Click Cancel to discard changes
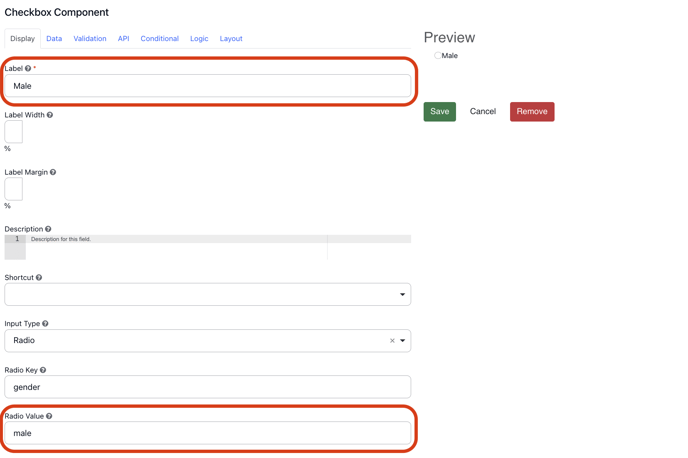This screenshot has width=688, height=458. coord(483,112)
